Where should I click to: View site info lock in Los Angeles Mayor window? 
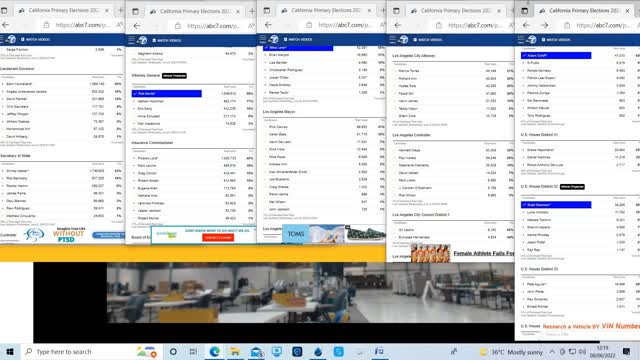(309, 25)
